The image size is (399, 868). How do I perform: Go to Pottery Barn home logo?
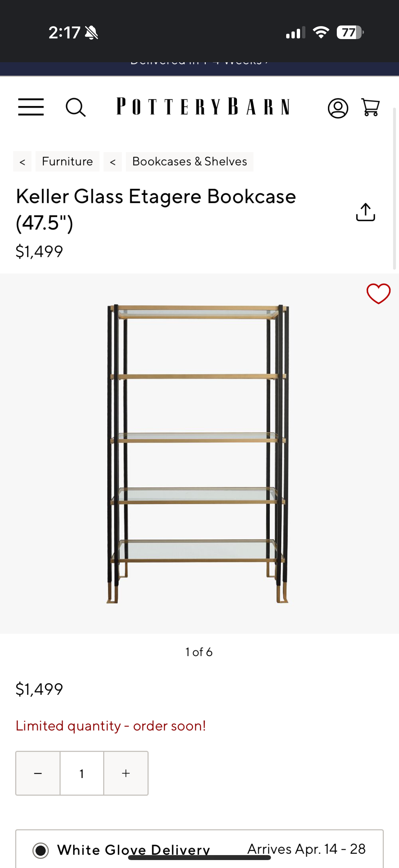[x=203, y=107]
